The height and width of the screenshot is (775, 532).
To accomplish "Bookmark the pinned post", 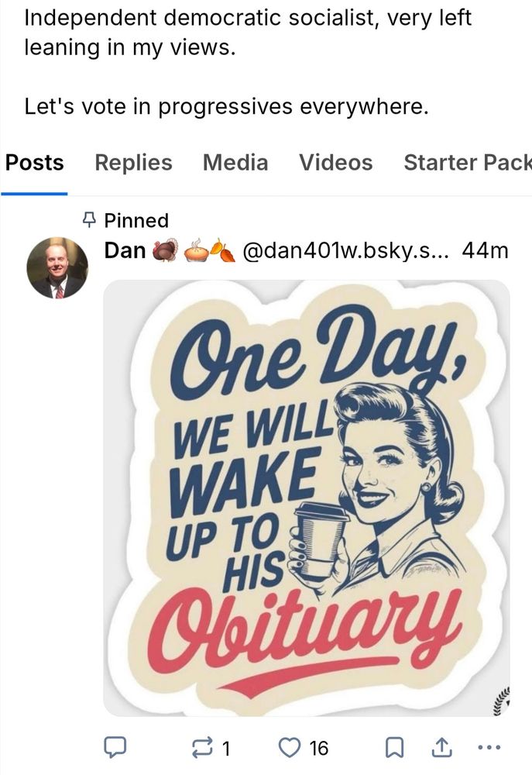I will 393,748.
